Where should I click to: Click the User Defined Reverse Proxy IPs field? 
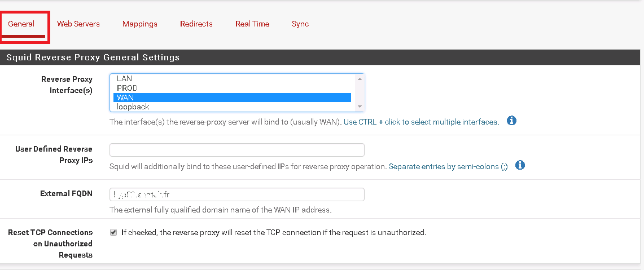pos(237,150)
